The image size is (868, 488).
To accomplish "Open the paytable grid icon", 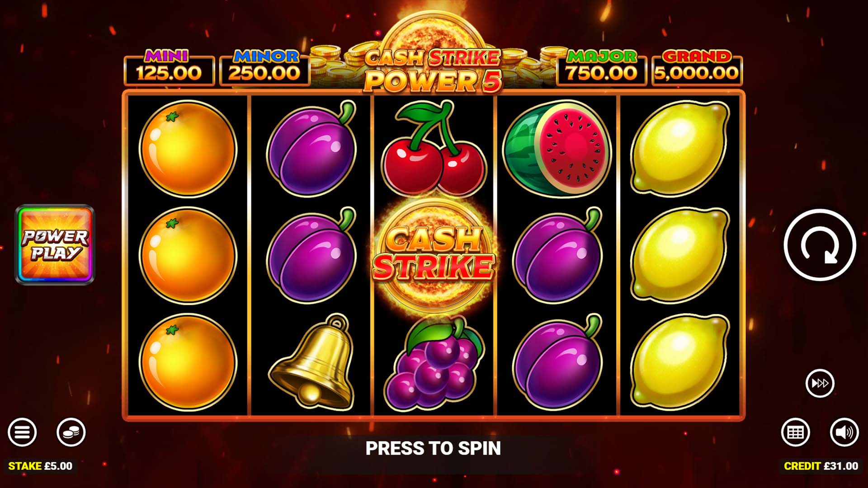I will point(796,432).
